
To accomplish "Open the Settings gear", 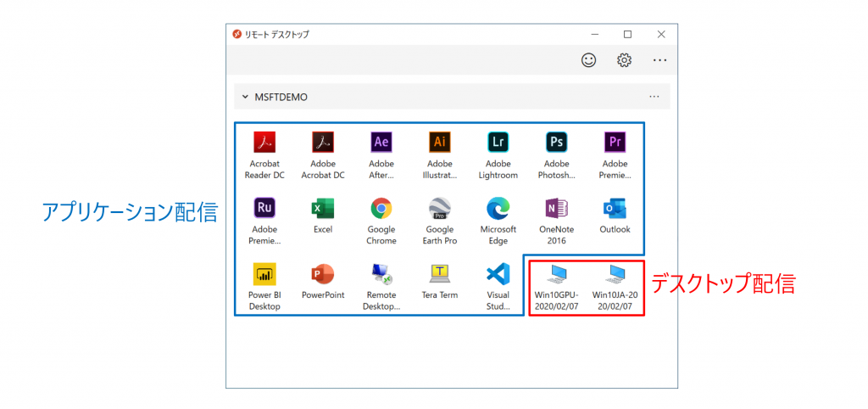I will pyautogui.click(x=624, y=60).
